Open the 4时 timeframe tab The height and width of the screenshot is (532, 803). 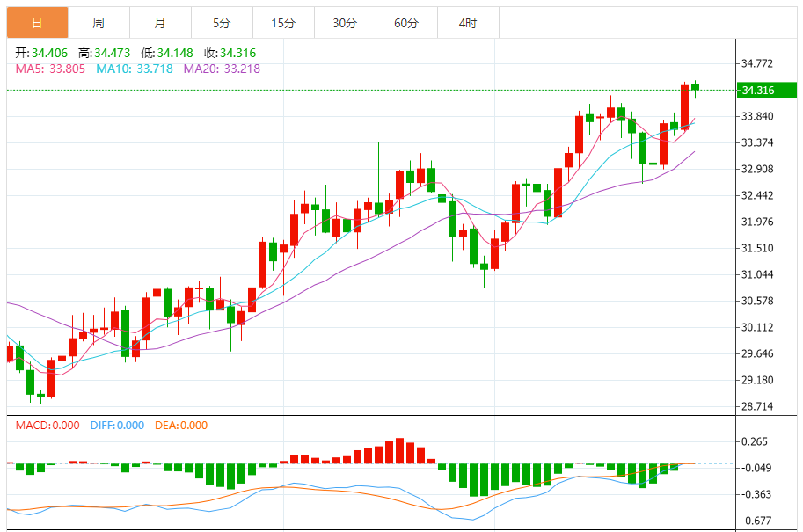(x=468, y=23)
